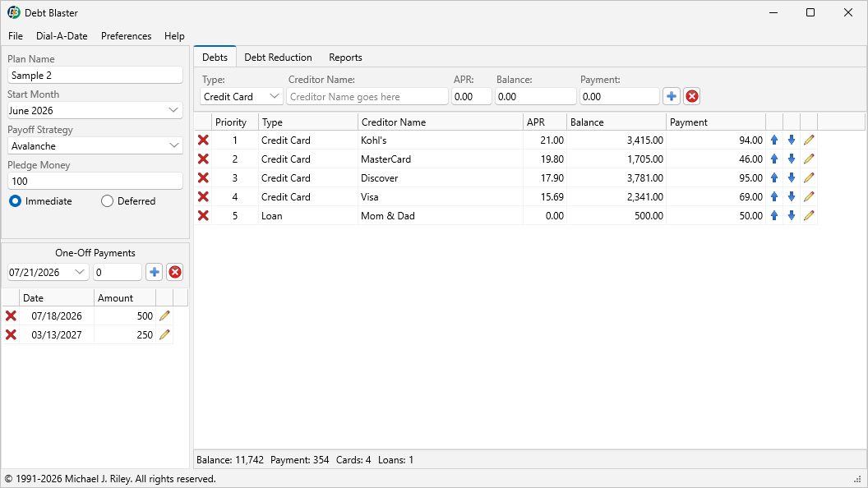The height and width of the screenshot is (488, 868).
Task: Edit the Kohl's debt entry
Action: click(809, 140)
